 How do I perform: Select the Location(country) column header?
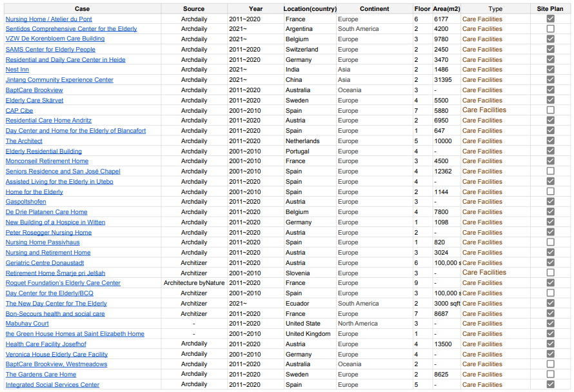click(310, 9)
